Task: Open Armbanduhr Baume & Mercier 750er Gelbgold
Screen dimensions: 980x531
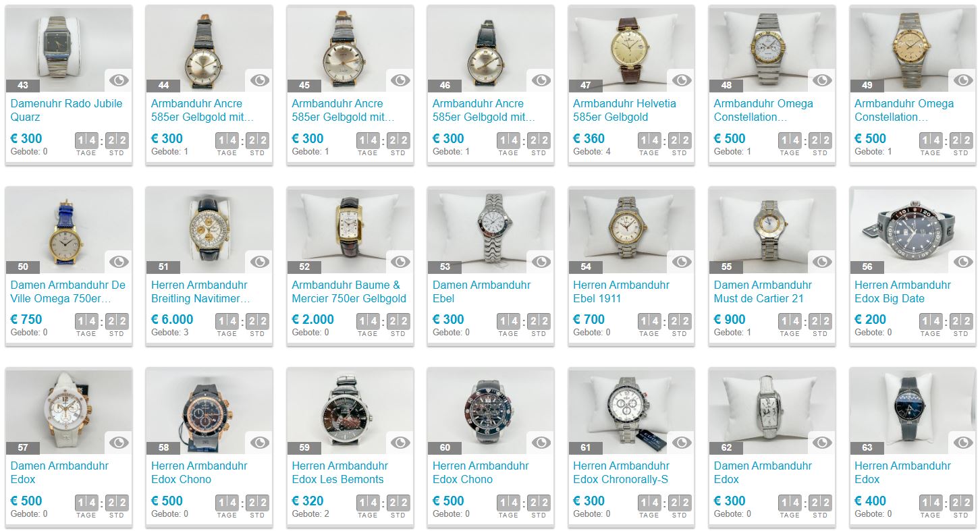Action: [x=349, y=291]
